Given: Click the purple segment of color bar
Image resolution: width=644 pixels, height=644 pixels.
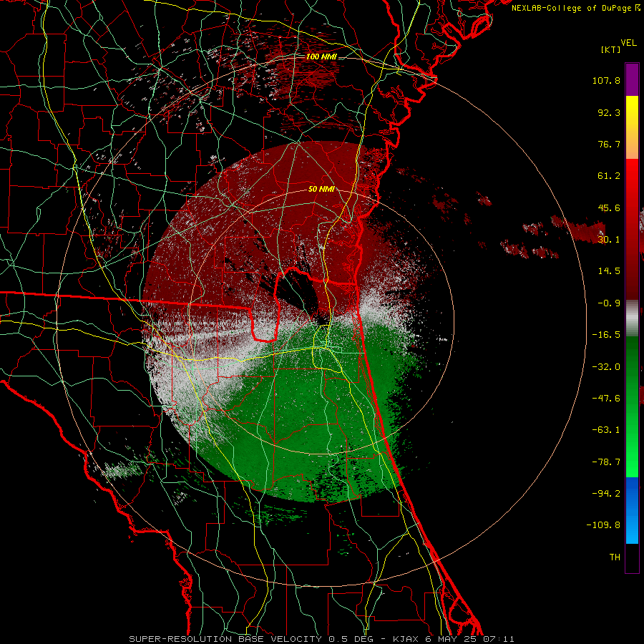Looking at the screenshot, I should coord(632,80).
